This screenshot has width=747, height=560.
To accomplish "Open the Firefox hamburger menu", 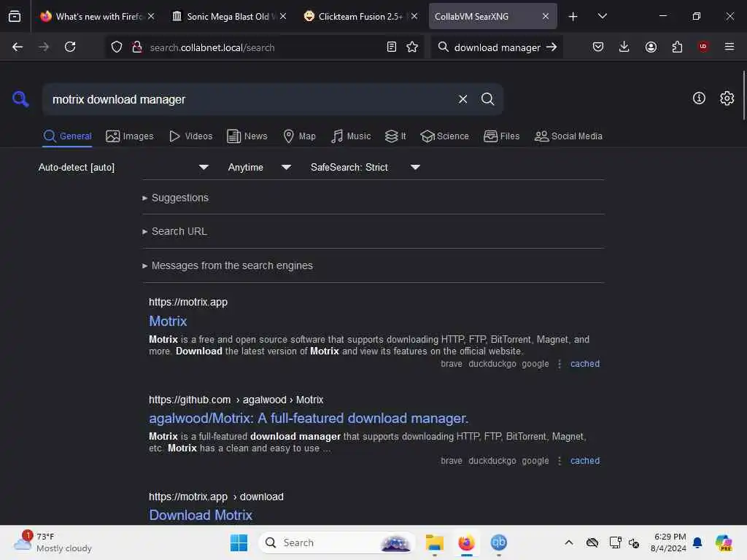I will click(x=729, y=47).
